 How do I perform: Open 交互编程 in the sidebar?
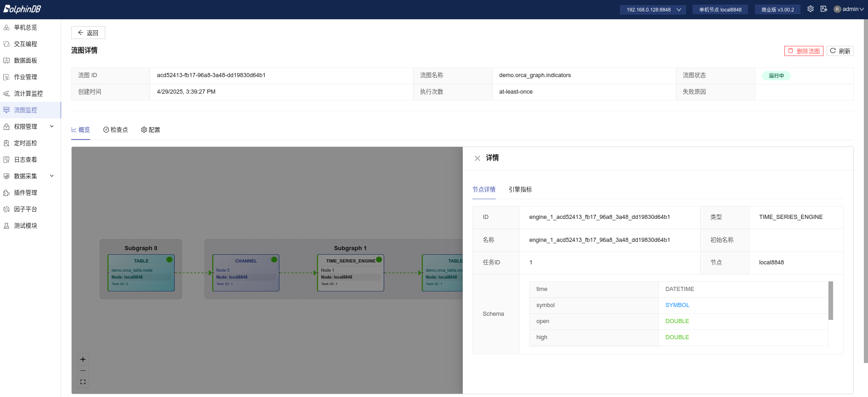click(x=26, y=44)
